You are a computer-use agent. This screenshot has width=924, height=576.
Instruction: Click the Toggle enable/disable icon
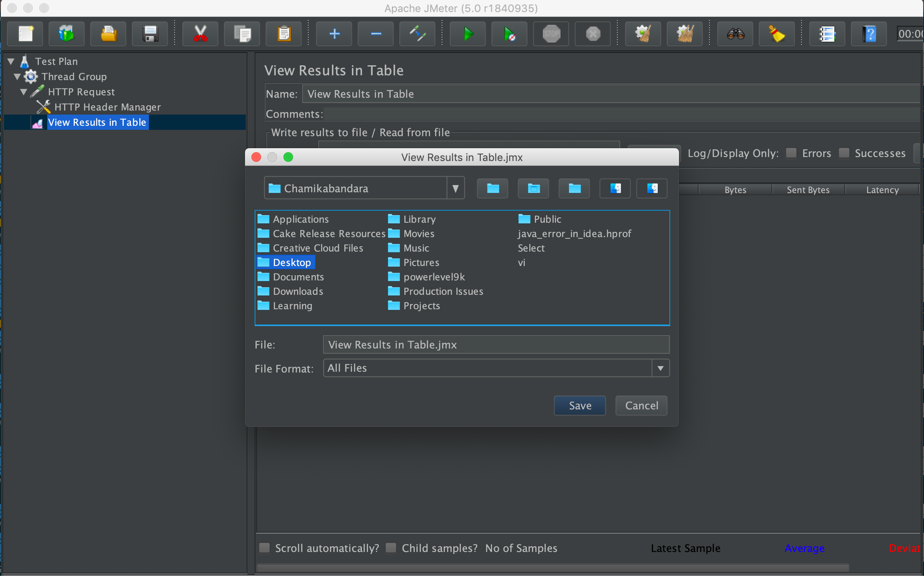(418, 34)
